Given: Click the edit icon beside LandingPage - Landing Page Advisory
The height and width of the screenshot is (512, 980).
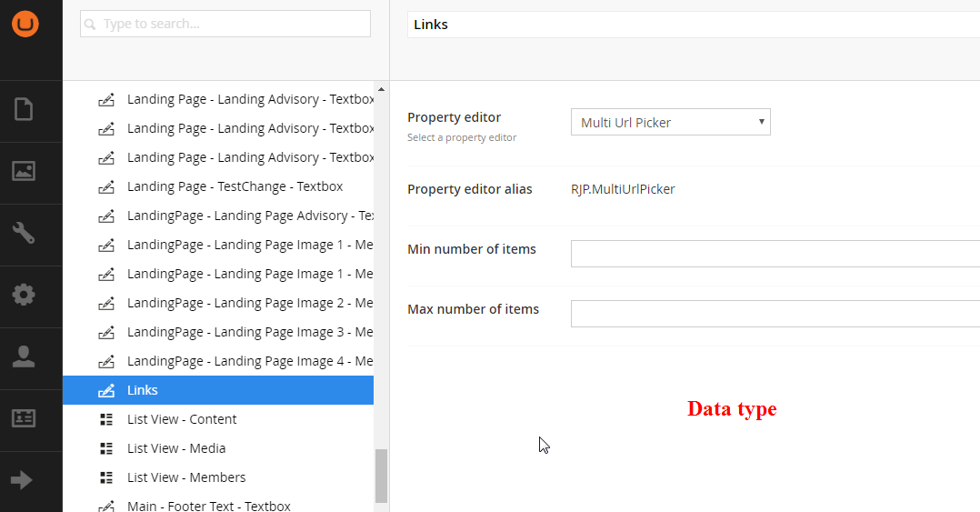Looking at the screenshot, I should tap(106, 216).
